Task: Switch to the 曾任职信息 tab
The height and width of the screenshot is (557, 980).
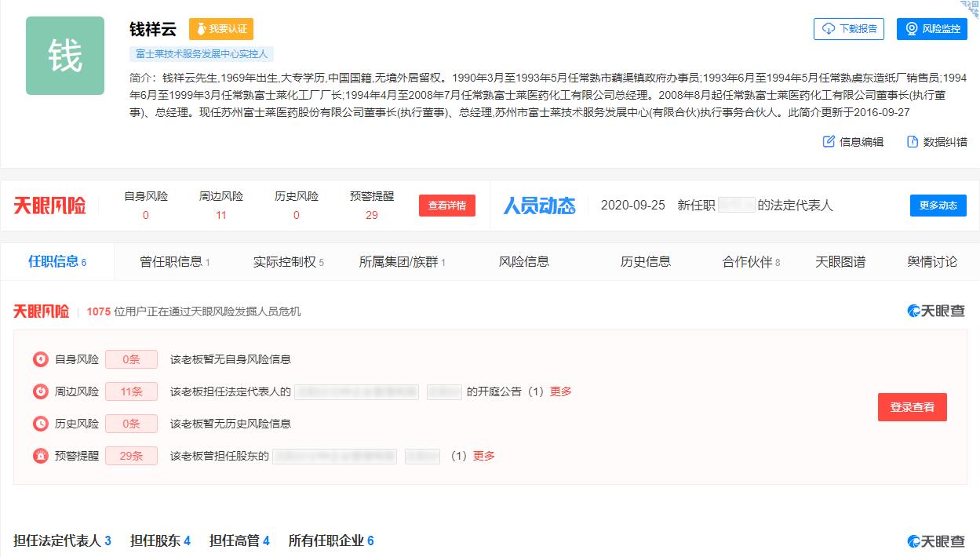Action: click(x=174, y=262)
